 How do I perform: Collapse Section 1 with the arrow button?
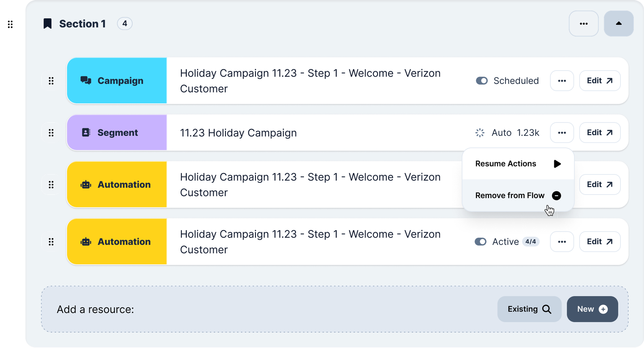point(619,24)
